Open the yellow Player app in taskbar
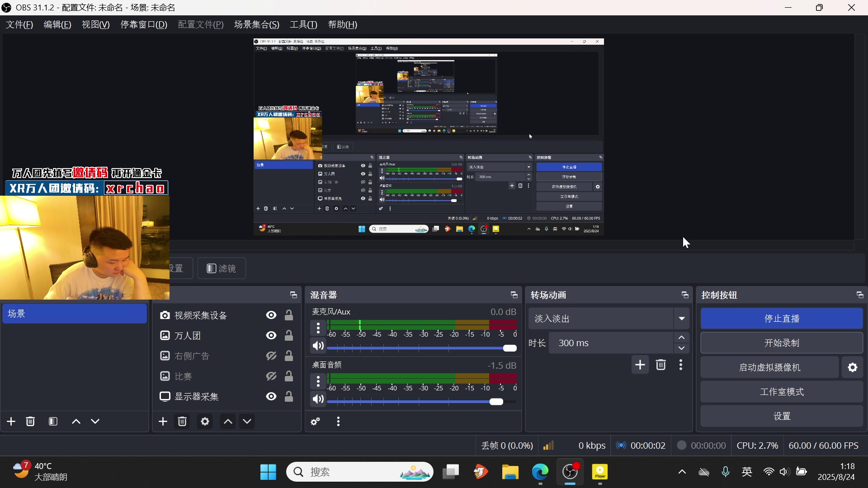The image size is (868, 488). [600, 472]
